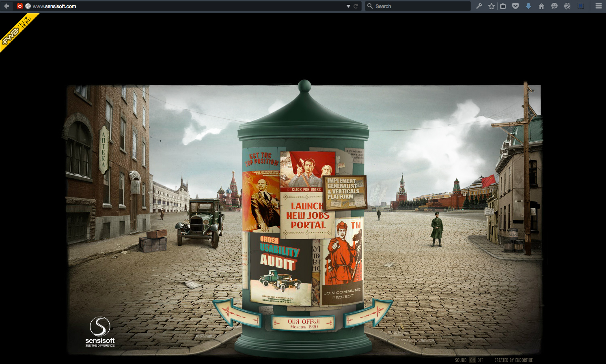Reload the page with the refresh icon
Screen dimensions: 606x364
pos(356,6)
